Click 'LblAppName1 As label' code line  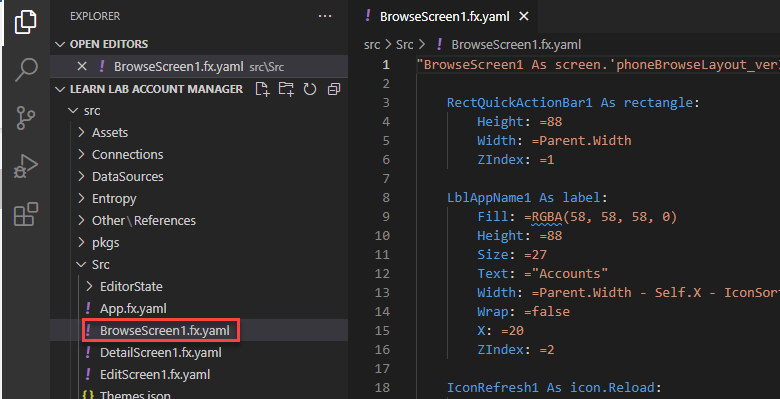coord(527,198)
